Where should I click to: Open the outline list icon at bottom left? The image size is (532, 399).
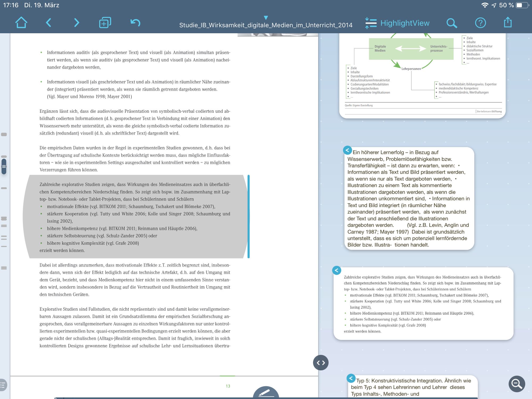pyautogui.click(x=3, y=385)
